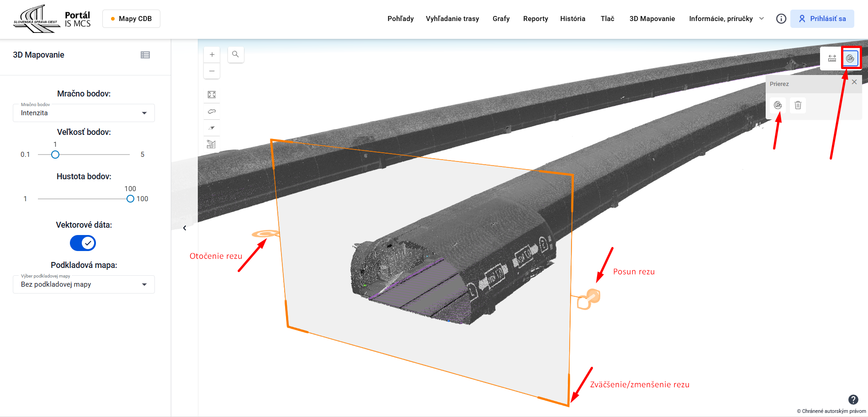Click the section icon in Prierez panel
The width and height of the screenshot is (868, 417).
778,105
